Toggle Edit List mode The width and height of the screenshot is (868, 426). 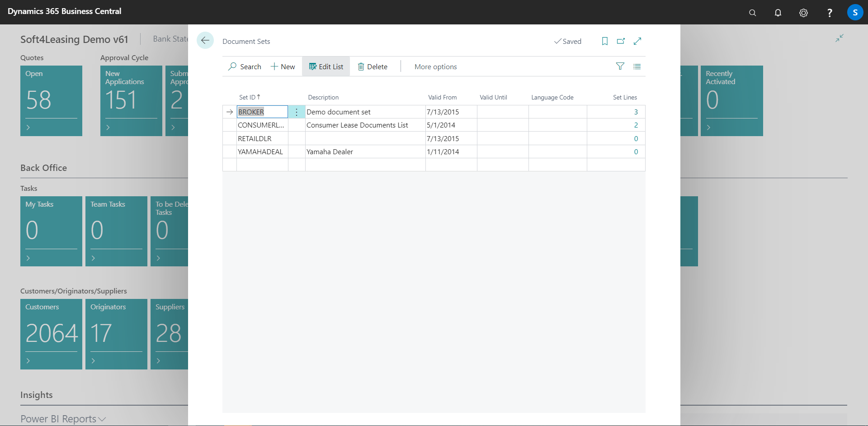click(x=326, y=66)
